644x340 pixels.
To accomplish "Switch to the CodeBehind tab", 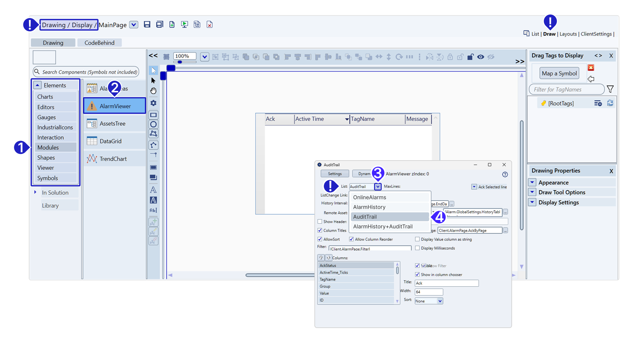I will [x=99, y=43].
